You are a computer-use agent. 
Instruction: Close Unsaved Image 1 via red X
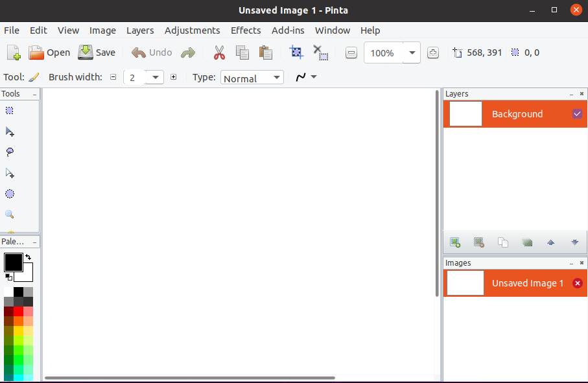pos(578,283)
